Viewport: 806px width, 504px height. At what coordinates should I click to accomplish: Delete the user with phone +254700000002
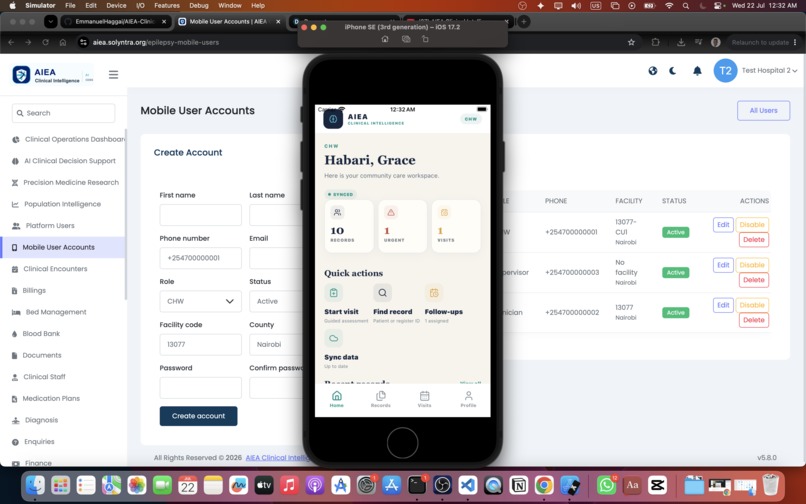[754, 320]
